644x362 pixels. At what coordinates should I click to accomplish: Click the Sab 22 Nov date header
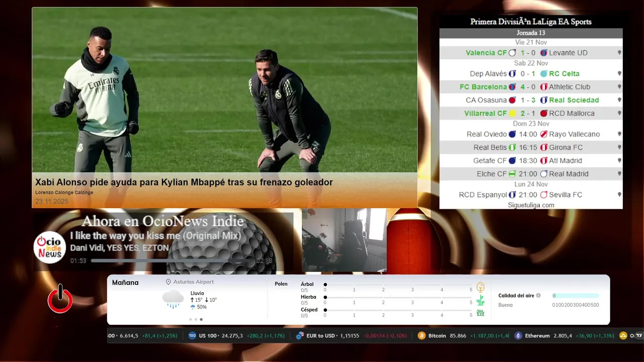pos(531,63)
